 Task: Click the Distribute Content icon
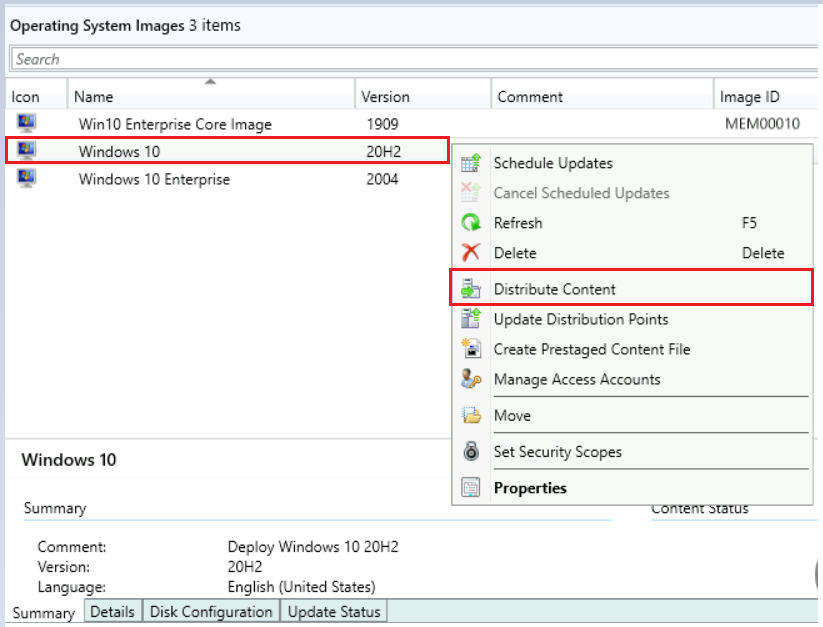click(x=471, y=289)
